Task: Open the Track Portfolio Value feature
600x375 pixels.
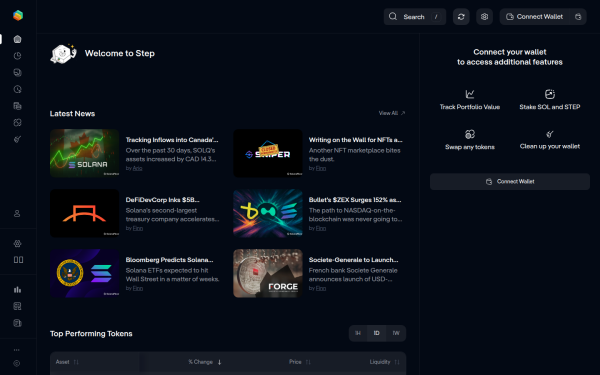Action: pyautogui.click(x=470, y=99)
